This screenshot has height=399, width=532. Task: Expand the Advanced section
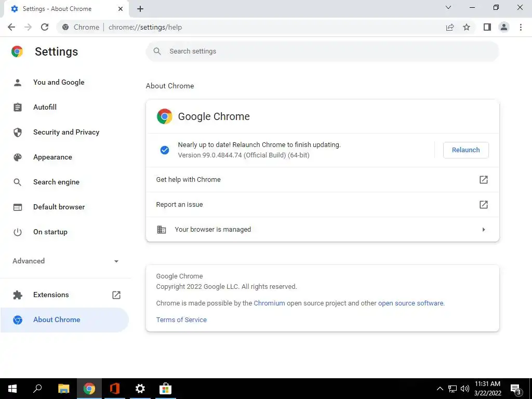click(65, 261)
